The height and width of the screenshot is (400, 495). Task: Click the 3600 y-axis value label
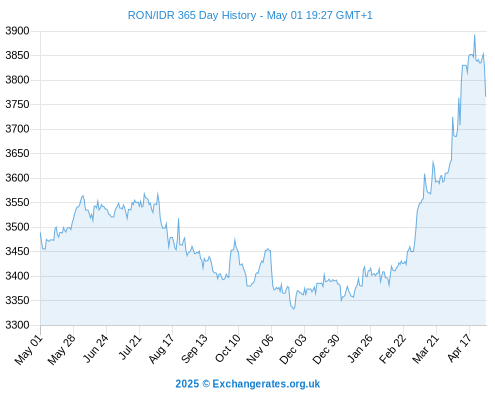coord(17,178)
